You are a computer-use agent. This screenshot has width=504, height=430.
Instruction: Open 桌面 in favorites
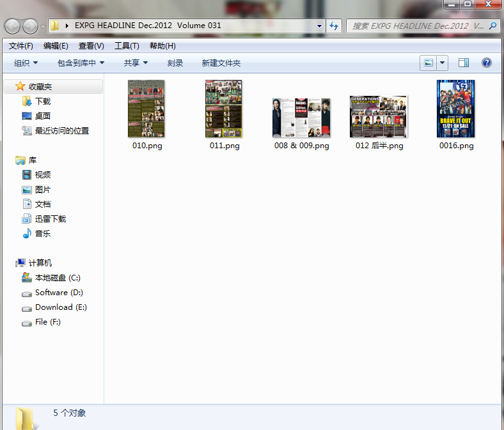coord(43,116)
